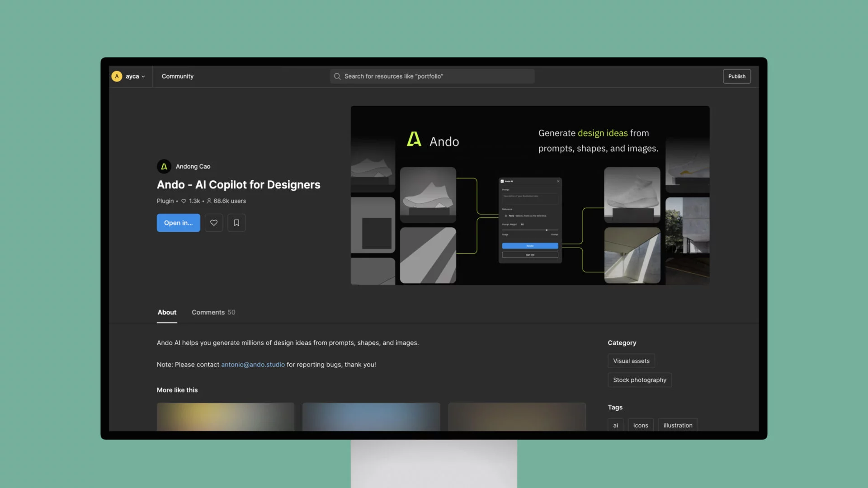Save the plugin with the bookmark button
868x488 pixels.
pyautogui.click(x=236, y=223)
